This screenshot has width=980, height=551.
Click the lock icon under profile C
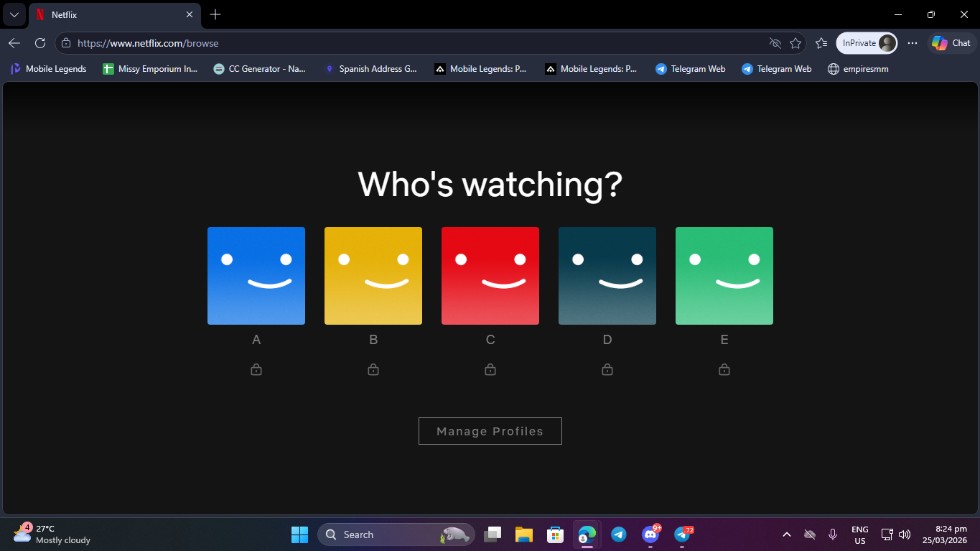coord(490,369)
